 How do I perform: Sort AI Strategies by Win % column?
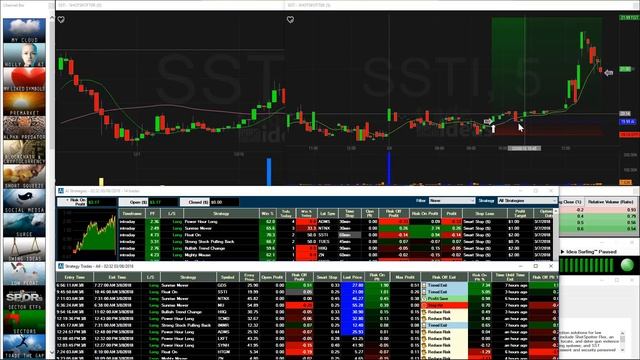click(x=267, y=213)
